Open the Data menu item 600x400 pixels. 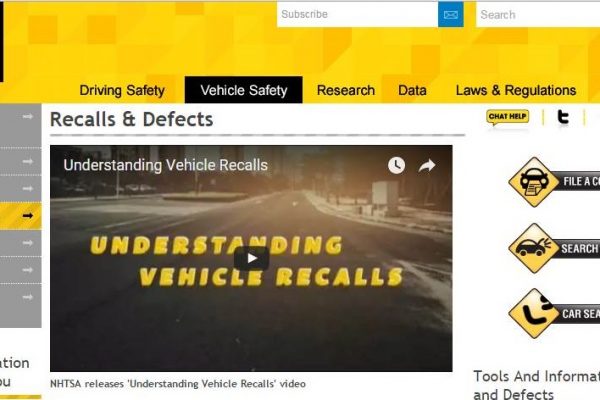point(412,90)
